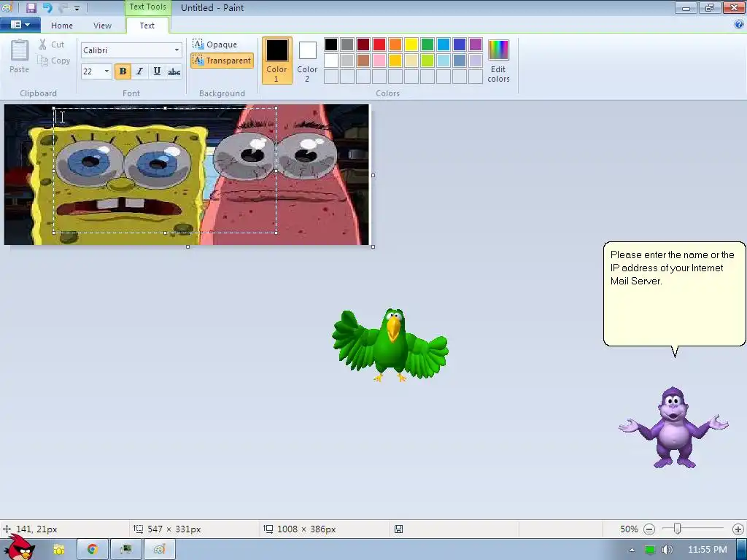Click the Paint taskbar button
This screenshot has width=747, height=560.
[160, 550]
